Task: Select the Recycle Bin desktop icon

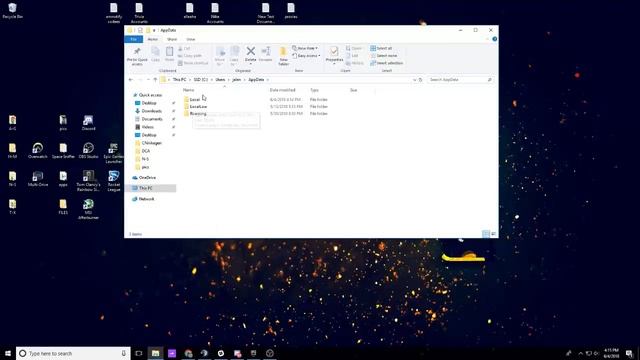Action: 12,11
